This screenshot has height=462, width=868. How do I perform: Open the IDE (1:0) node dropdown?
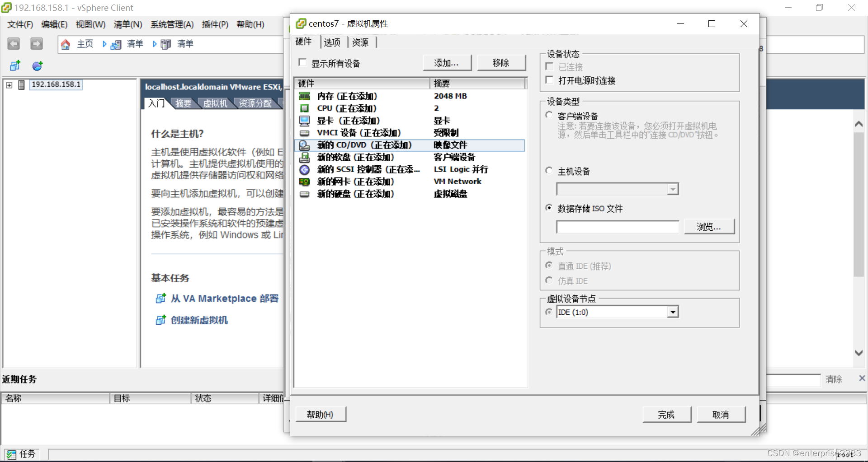(673, 312)
